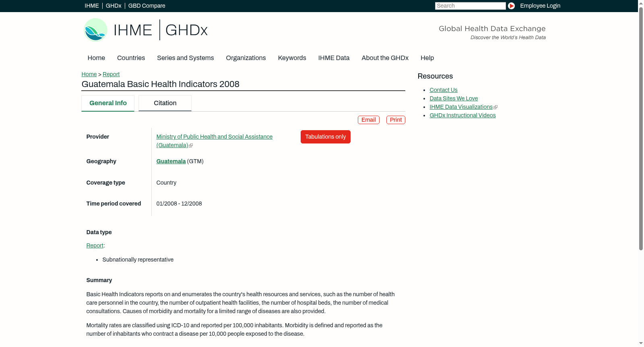
Task: Click the 'Time period covered' row label
Action: tap(114, 204)
